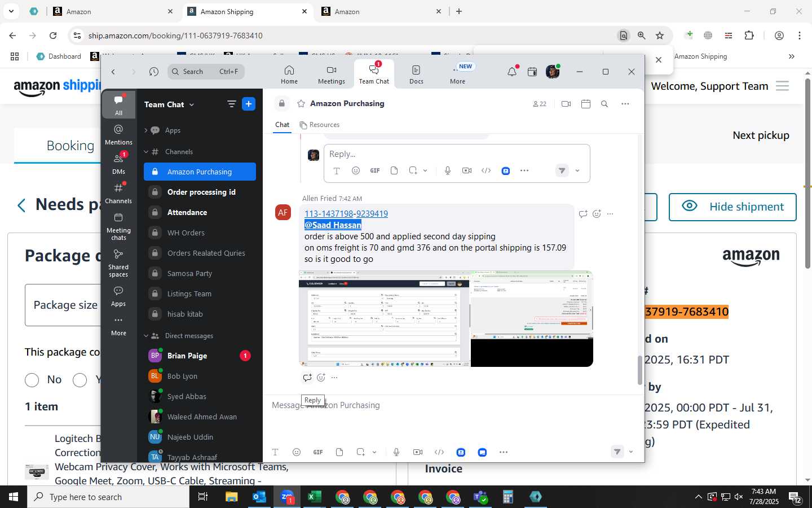Open the WH Orders channel
The height and width of the screenshot is (508, 812).
[200, 233]
